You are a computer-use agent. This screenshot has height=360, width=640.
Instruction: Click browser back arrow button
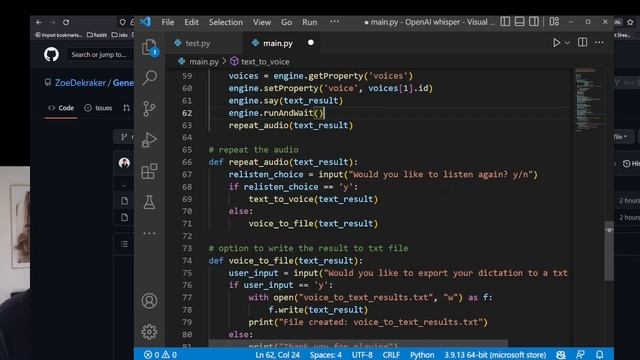coord(39,22)
